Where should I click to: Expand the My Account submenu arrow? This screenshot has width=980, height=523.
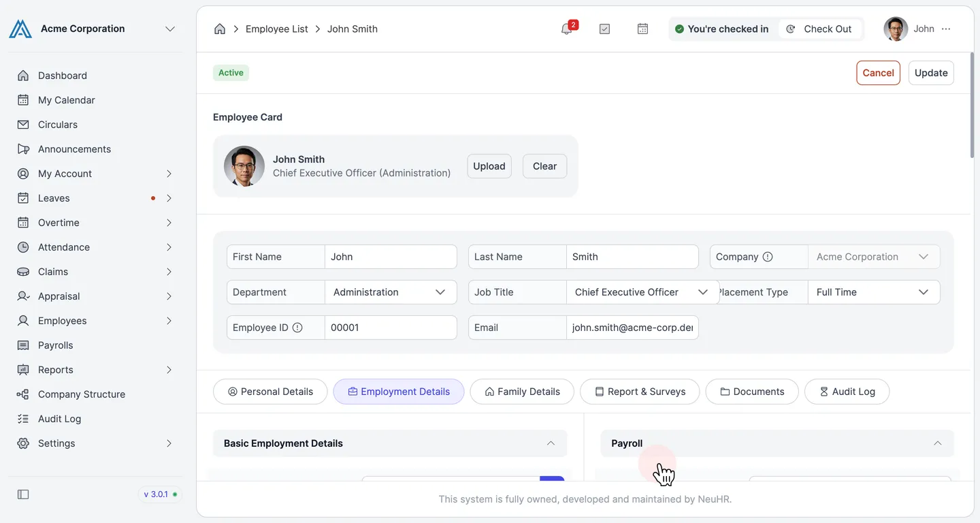point(169,174)
